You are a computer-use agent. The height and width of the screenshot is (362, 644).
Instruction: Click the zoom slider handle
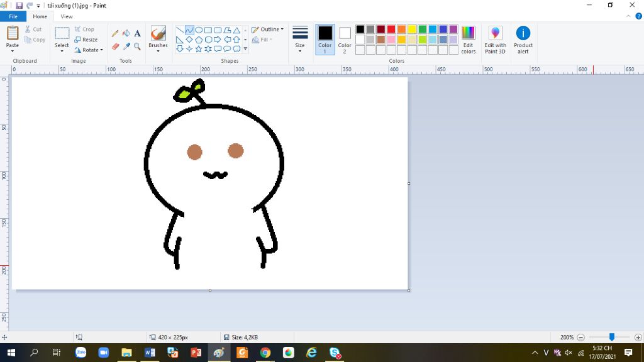click(x=612, y=337)
